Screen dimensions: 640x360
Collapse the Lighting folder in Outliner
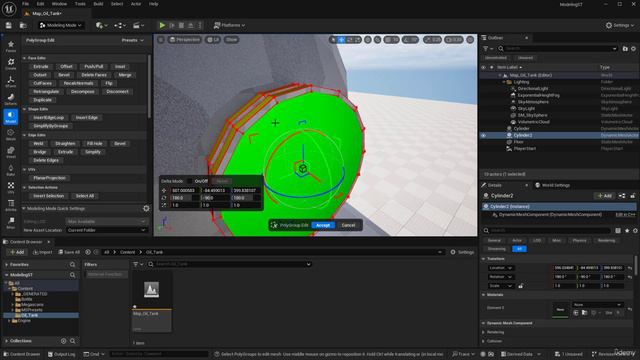coord(504,82)
